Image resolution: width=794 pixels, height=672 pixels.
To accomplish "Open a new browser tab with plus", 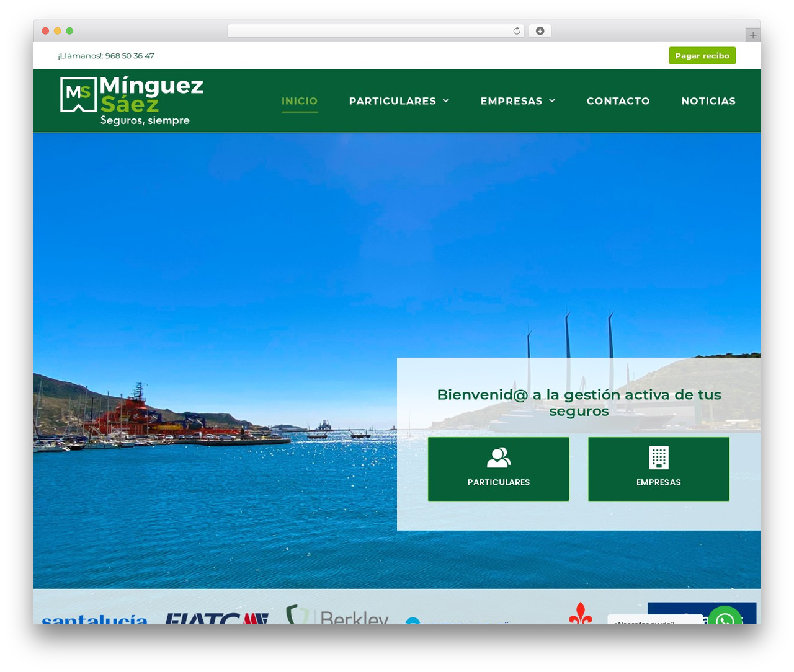I will 752,35.
